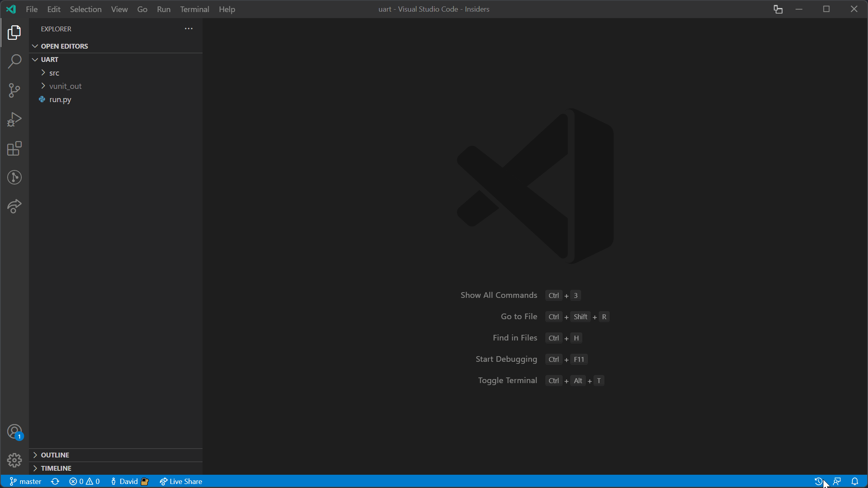
Task: Close the VS Code window
Action: (x=854, y=9)
